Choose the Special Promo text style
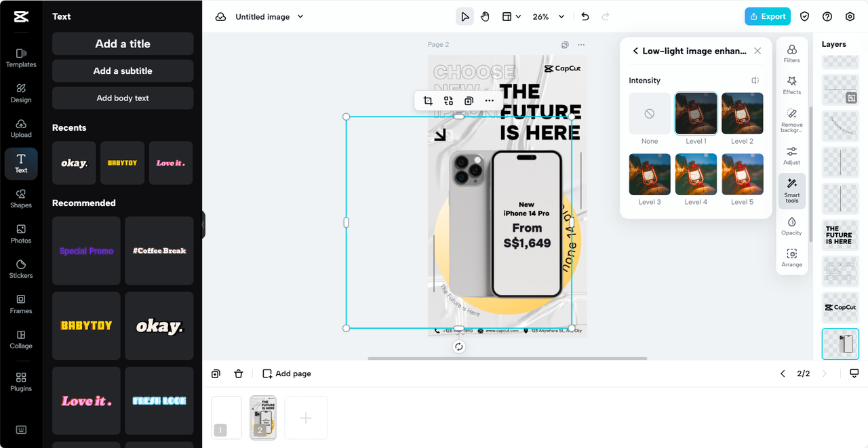Screen dimensions: 868x448 (86, 251)
